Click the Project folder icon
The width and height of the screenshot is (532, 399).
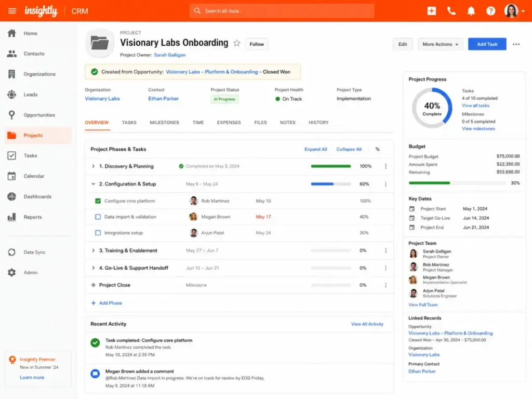click(x=100, y=43)
